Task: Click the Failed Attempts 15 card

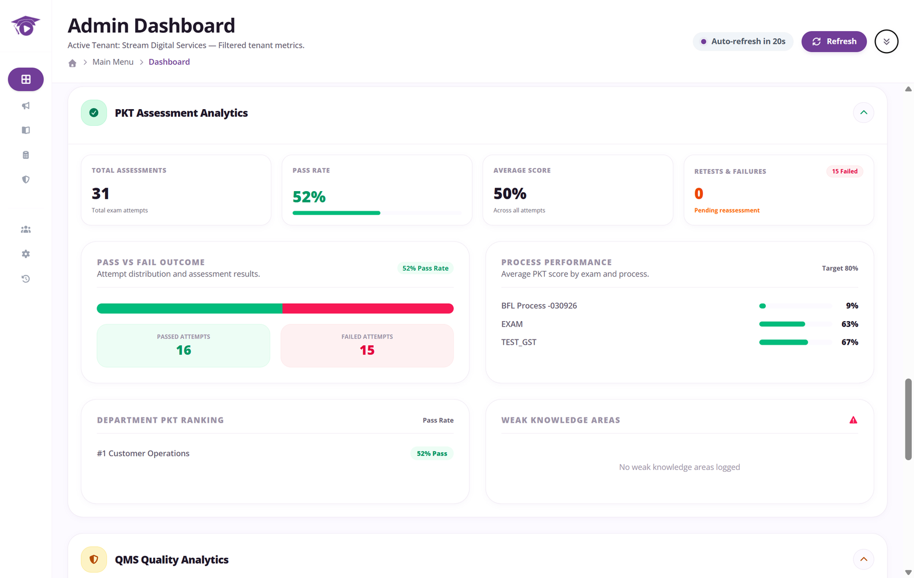Action: pos(367,345)
